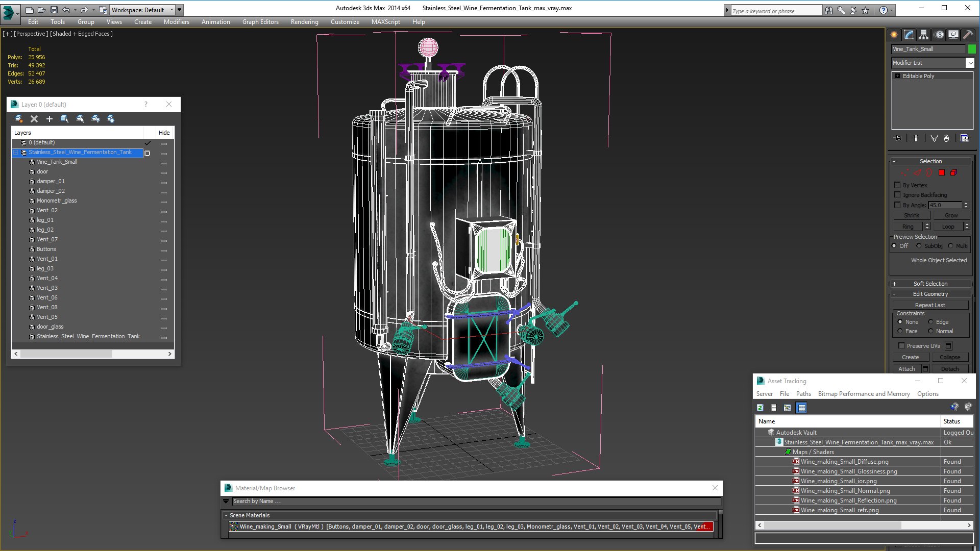Screen dimensions: 980x551
Task: Enable the By Vertex checkbox
Action: coord(898,185)
